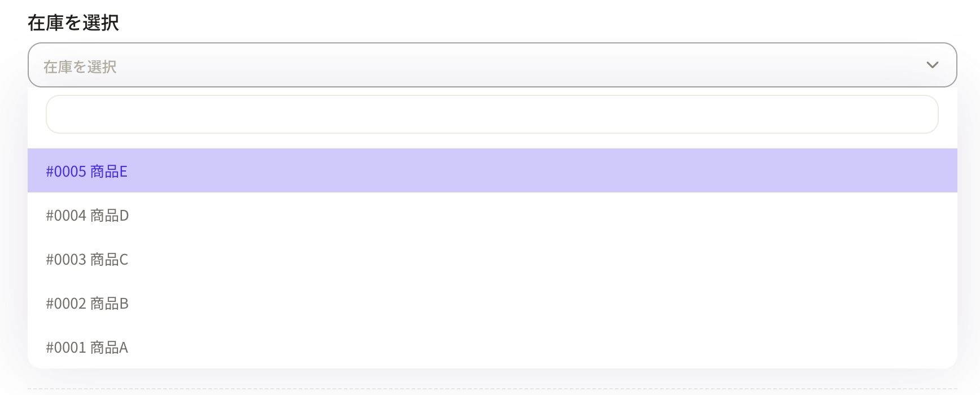Click inside the empty filter text box

[491, 115]
